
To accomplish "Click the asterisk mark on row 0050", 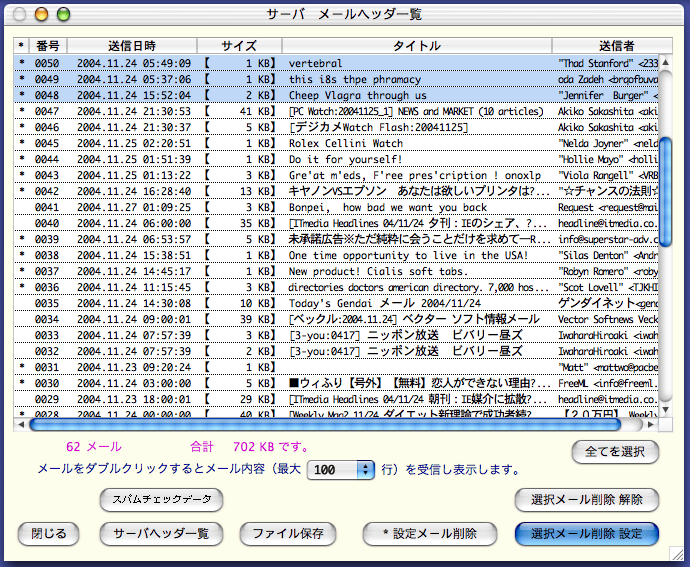I will coord(22,63).
